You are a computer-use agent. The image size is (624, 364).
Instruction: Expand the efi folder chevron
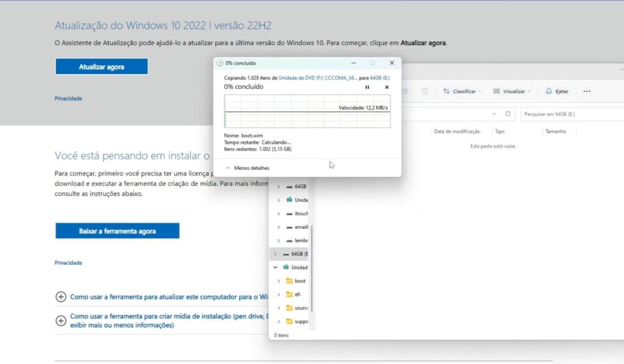[278, 295]
